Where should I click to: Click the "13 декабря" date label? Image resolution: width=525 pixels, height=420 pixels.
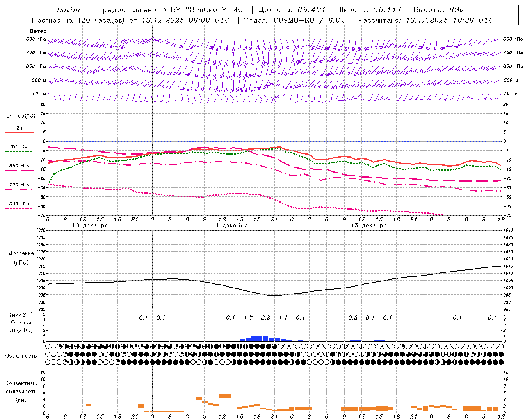90,226
